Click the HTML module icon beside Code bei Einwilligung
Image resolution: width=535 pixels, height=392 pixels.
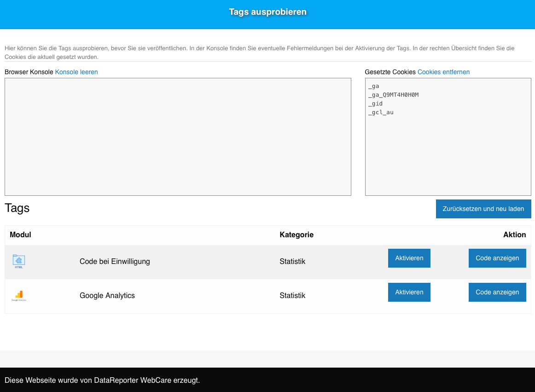point(19,261)
